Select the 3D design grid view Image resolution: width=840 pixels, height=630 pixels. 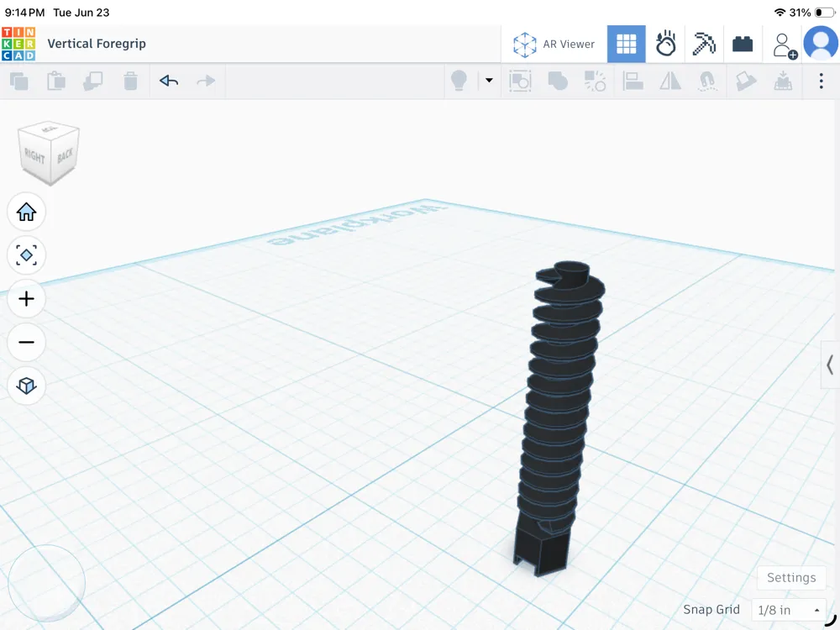tap(627, 44)
